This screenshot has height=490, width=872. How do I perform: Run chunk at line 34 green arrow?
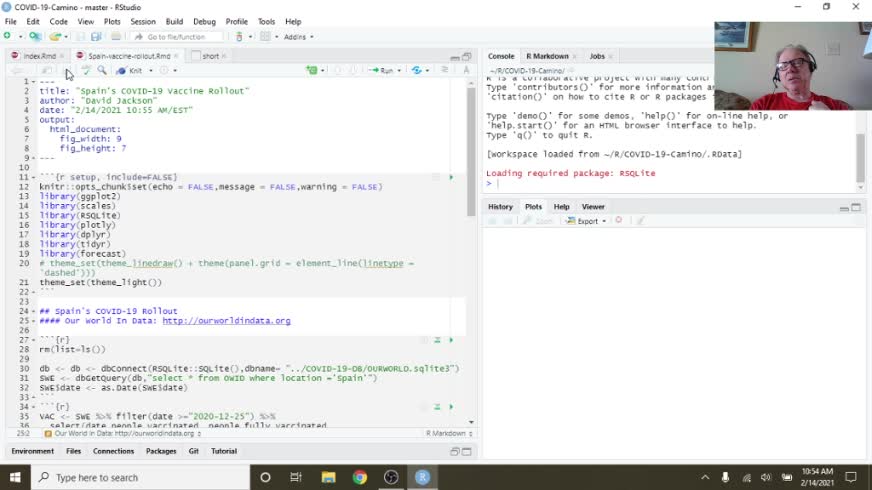click(x=451, y=407)
